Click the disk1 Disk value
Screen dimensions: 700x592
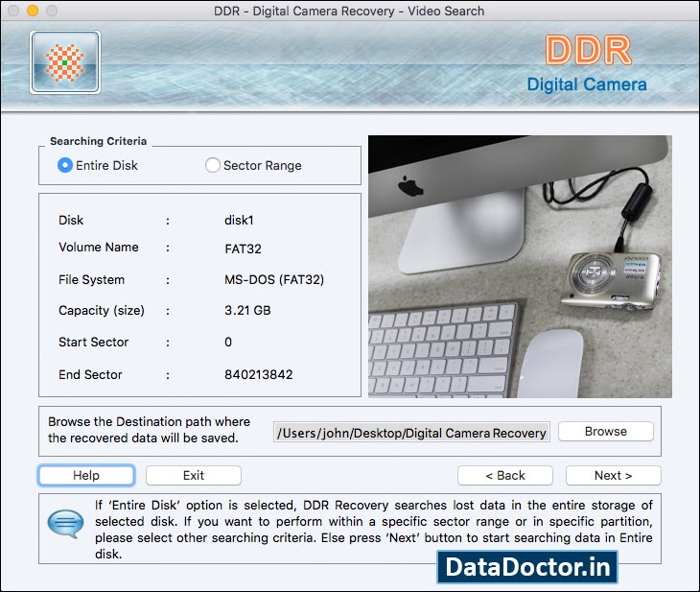239,220
